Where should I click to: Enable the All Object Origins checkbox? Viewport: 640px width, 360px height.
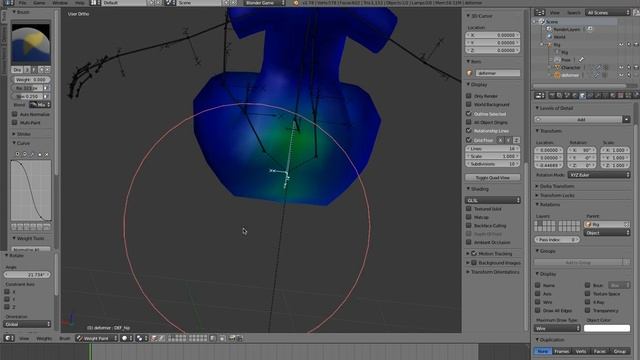469,122
